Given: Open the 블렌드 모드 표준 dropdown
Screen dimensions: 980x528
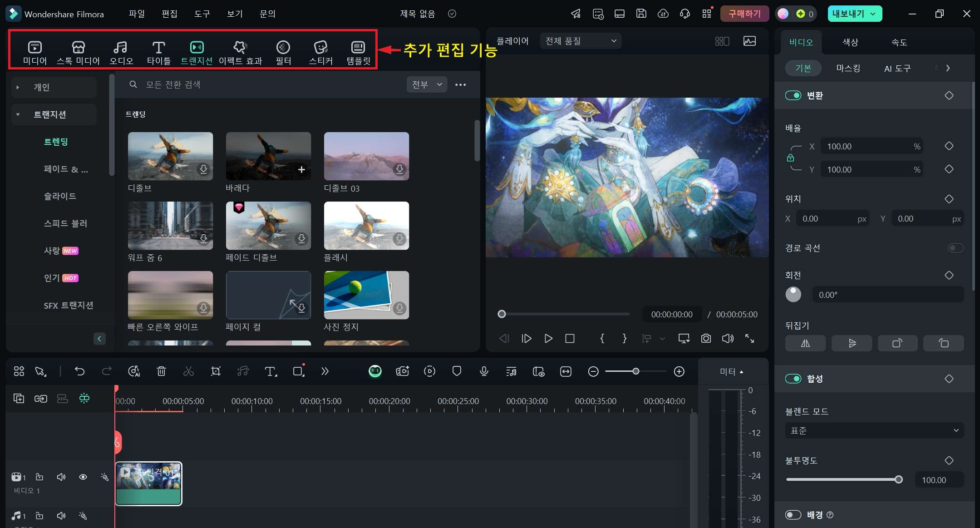Looking at the screenshot, I should tap(874, 430).
